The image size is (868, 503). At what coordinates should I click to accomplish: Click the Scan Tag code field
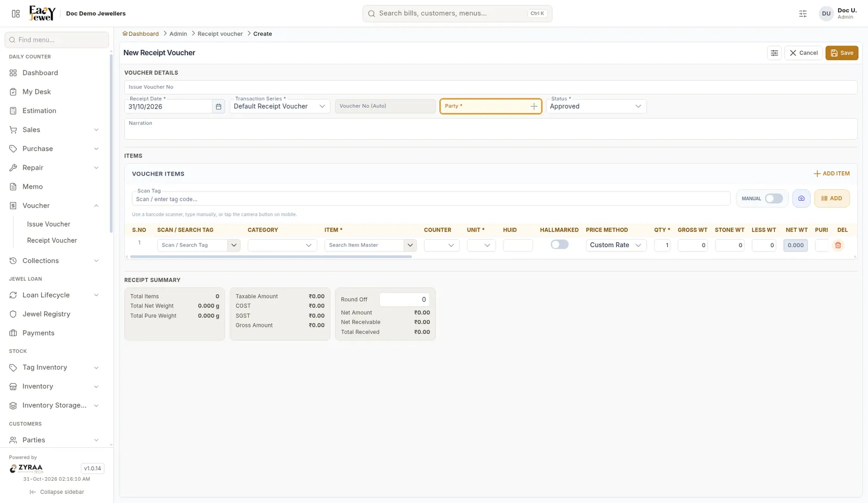[x=431, y=199]
